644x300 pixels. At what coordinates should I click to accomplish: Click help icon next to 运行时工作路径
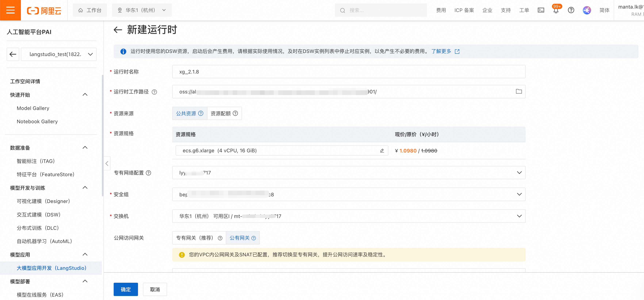coord(155,92)
